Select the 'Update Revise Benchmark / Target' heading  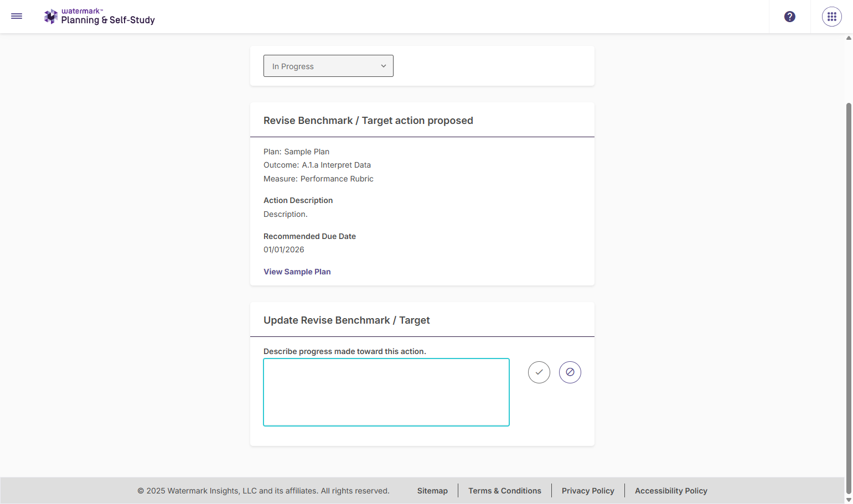[347, 320]
